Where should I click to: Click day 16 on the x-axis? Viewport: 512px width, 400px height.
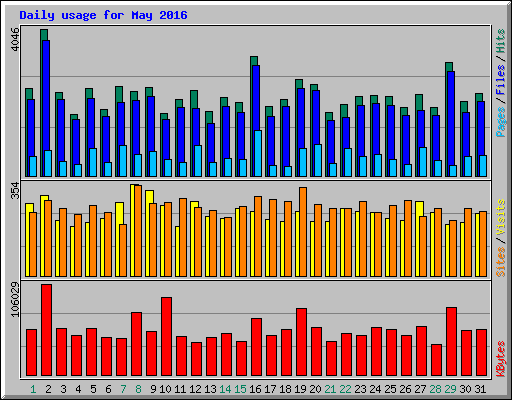(x=255, y=389)
